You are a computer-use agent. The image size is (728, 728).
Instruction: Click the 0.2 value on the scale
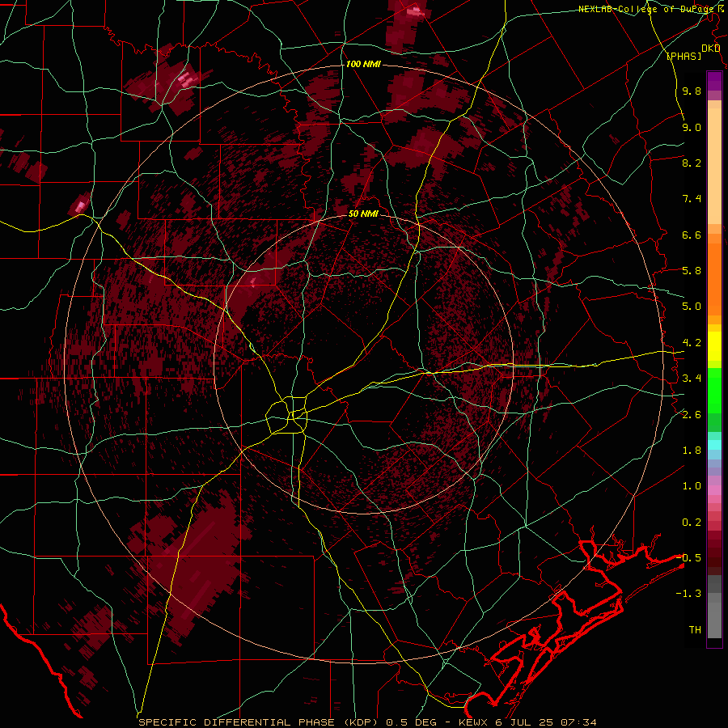[x=692, y=523]
